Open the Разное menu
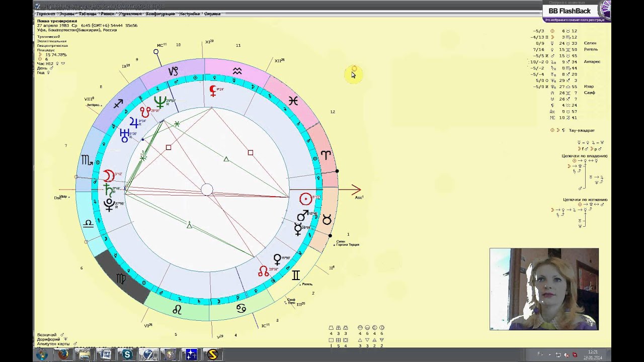644x362 pixels. point(107,14)
